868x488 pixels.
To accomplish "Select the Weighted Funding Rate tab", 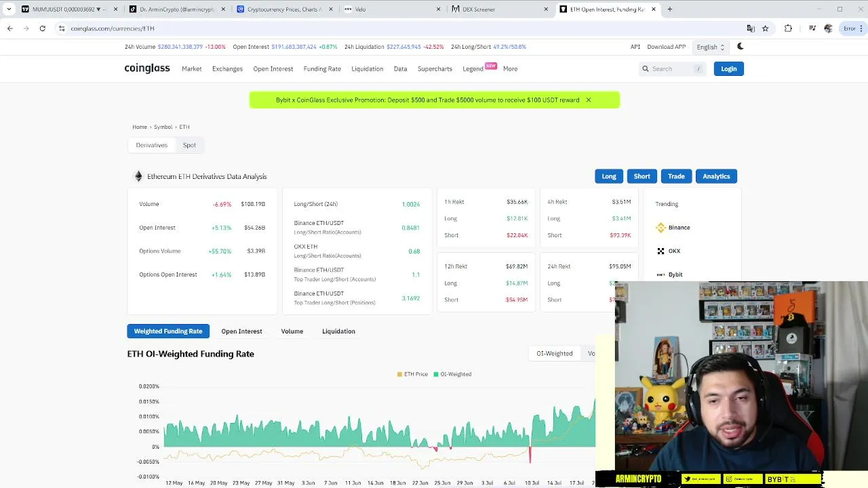I will click(x=168, y=331).
